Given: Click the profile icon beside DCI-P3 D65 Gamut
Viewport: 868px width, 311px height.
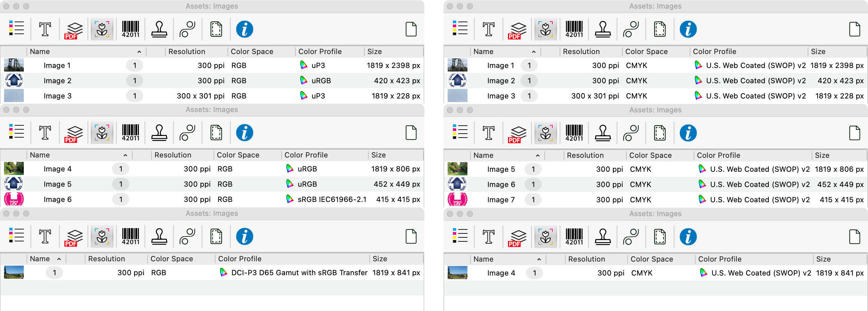Looking at the screenshot, I should (x=223, y=272).
